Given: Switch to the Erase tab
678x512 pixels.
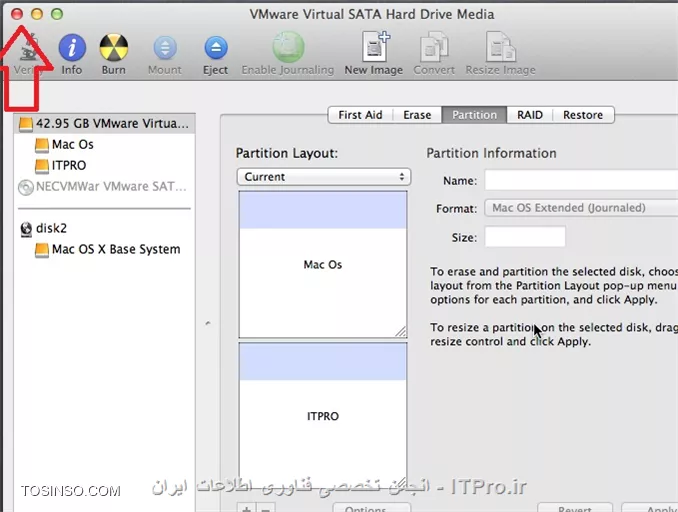Looking at the screenshot, I should click(x=417, y=115).
